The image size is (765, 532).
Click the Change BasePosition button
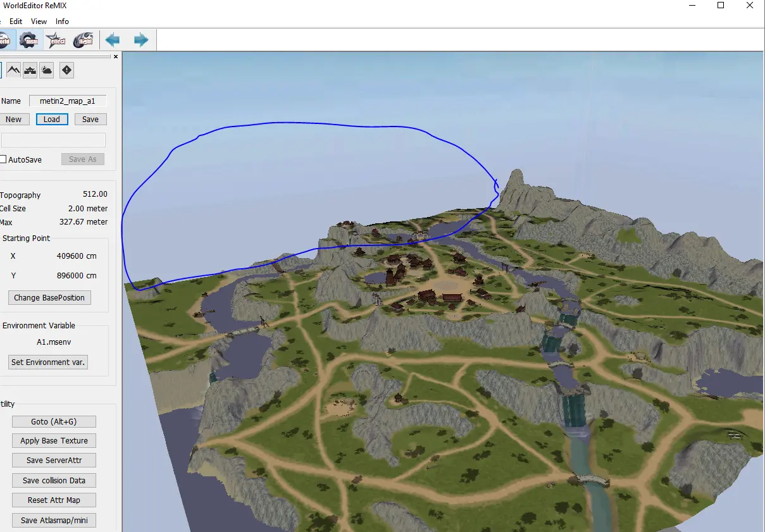click(49, 298)
